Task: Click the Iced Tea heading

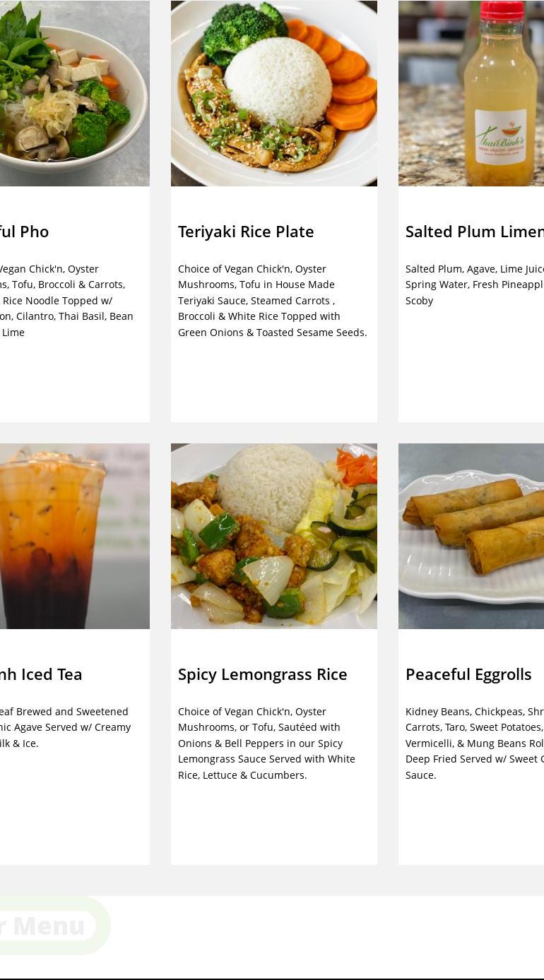Action: [41, 674]
